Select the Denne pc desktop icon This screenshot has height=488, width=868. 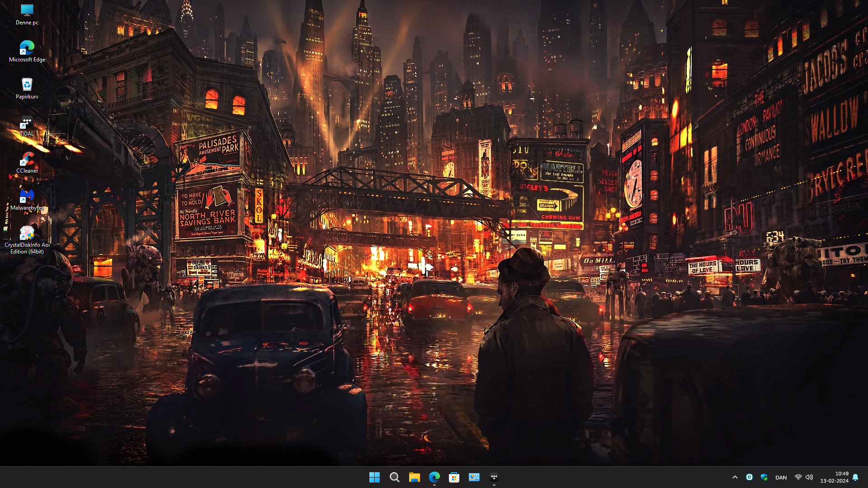click(27, 14)
